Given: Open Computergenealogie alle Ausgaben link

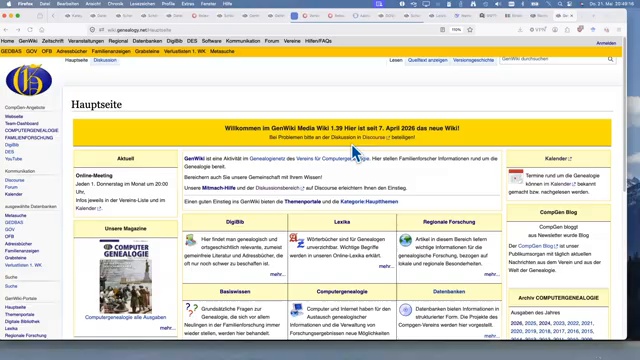Looking at the screenshot, I should [125, 317].
